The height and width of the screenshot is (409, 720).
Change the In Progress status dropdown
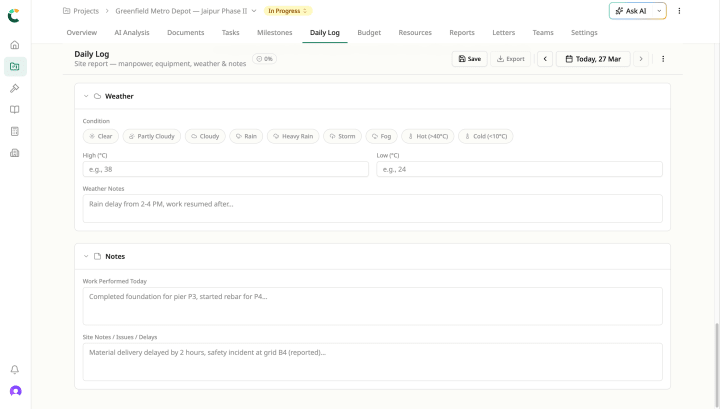click(x=287, y=11)
